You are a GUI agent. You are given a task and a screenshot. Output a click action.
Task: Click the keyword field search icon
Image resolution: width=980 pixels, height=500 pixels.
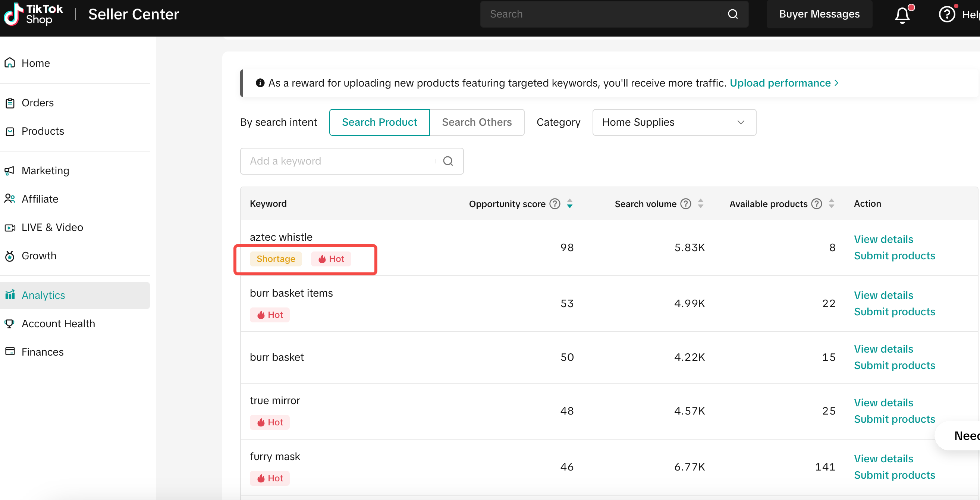point(448,161)
